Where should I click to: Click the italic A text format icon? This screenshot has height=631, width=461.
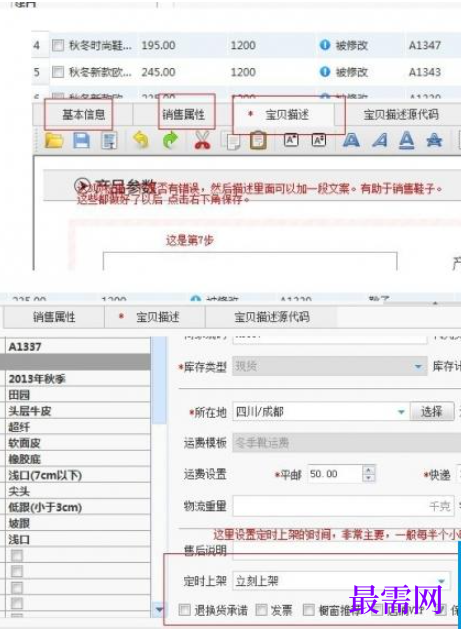coord(379,140)
